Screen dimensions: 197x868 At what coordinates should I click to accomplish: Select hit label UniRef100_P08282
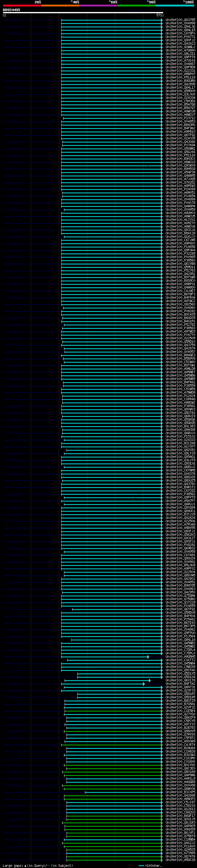click(x=180, y=311)
